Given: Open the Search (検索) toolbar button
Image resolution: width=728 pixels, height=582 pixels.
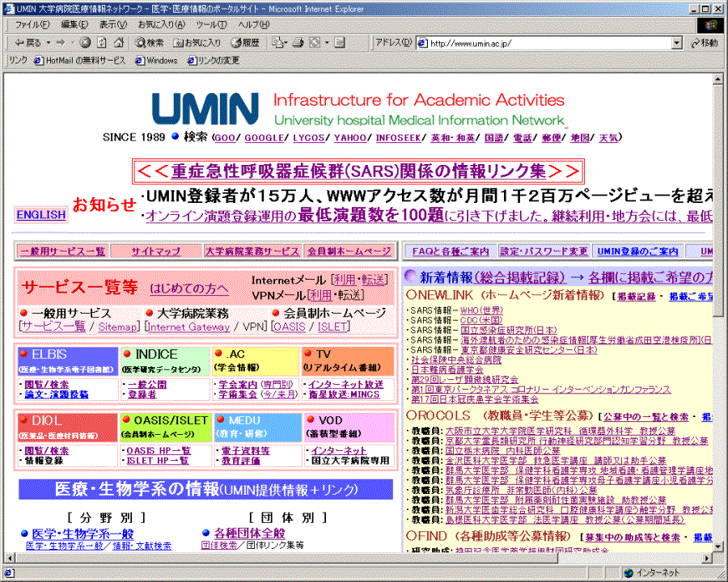Looking at the screenshot, I should point(150,43).
